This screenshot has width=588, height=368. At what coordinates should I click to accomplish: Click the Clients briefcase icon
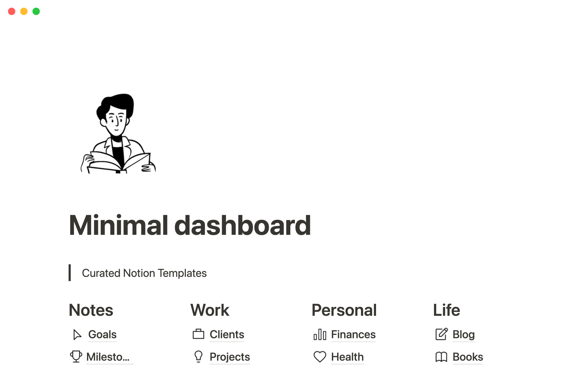(198, 334)
